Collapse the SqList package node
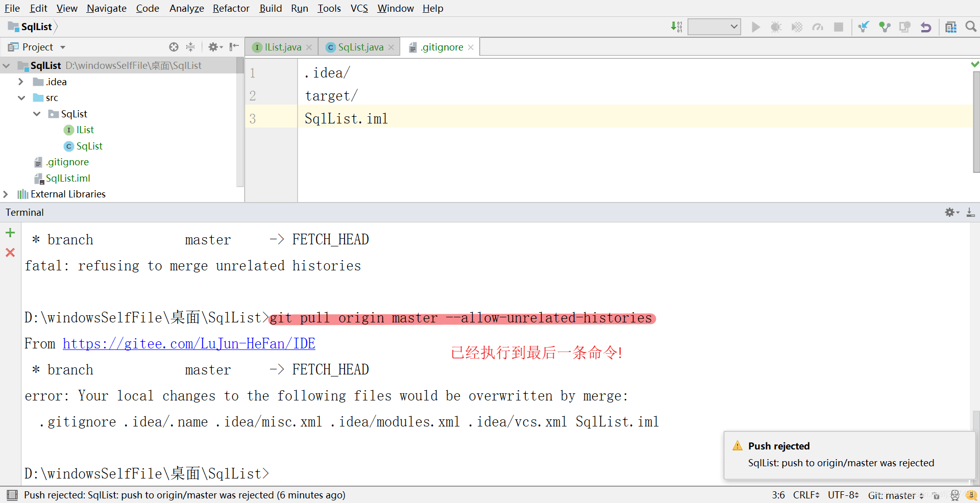Screen dimensions: 980x503 (37, 114)
